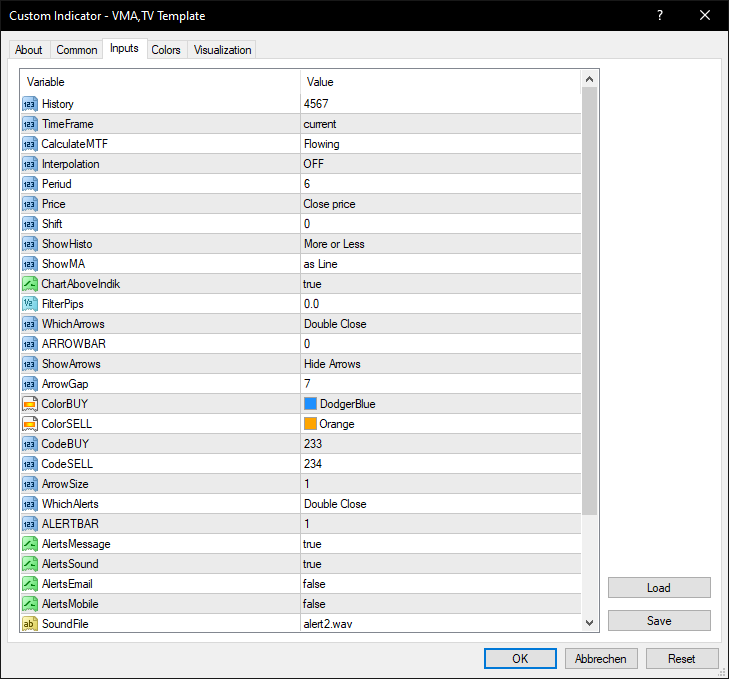The width and height of the screenshot is (729, 679).
Task: Toggle the AlertsMessage true value
Action: (x=441, y=544)
